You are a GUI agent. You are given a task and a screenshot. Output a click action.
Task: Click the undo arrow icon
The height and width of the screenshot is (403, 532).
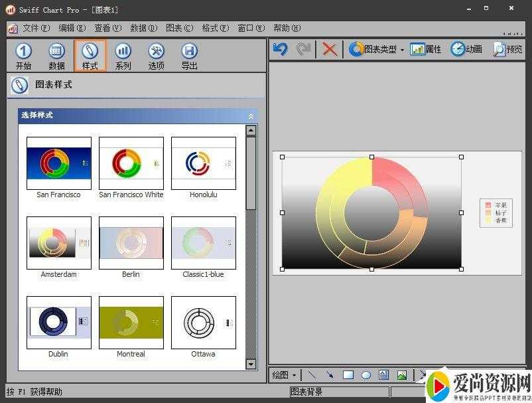tap(281, 49)
